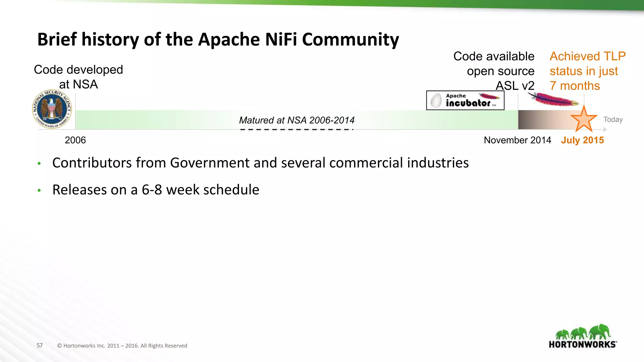Click the '2006' timeline date
The image size is (644, 362).
(75, 140)
